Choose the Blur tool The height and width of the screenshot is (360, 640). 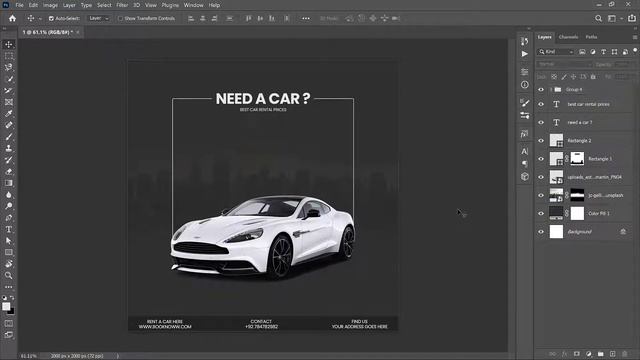9,195
